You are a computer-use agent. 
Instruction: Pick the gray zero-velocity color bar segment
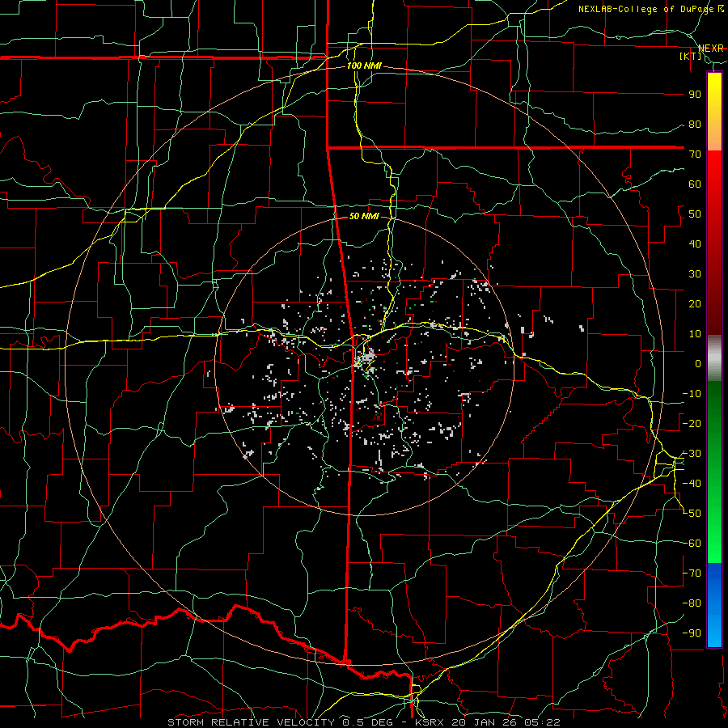[714, 358]
